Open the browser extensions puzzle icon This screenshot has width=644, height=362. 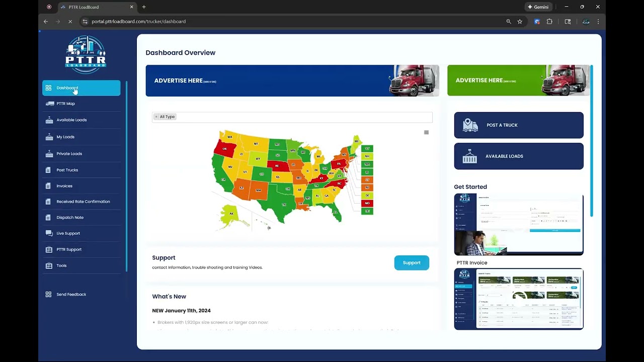point(549,22)
